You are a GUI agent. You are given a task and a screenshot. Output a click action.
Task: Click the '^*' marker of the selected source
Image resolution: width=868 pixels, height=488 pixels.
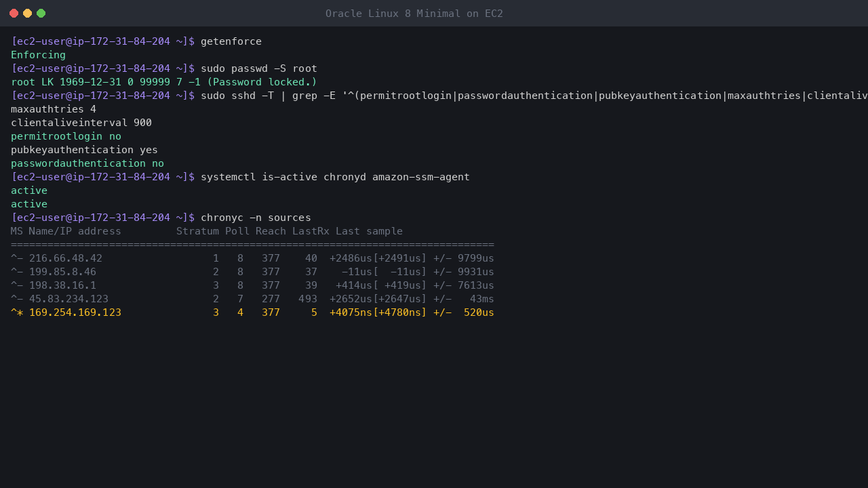click(x=17, y=312)
